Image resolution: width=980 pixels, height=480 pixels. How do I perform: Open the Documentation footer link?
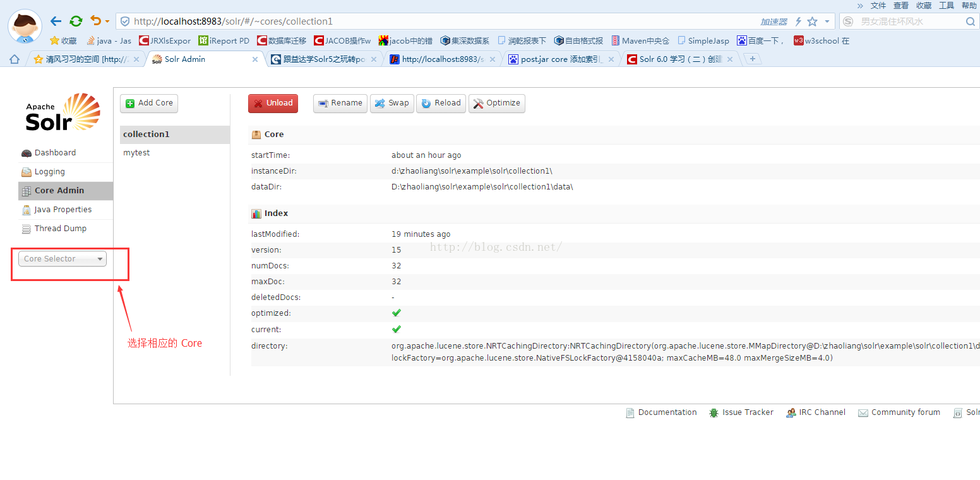click(x=661, y=412)
